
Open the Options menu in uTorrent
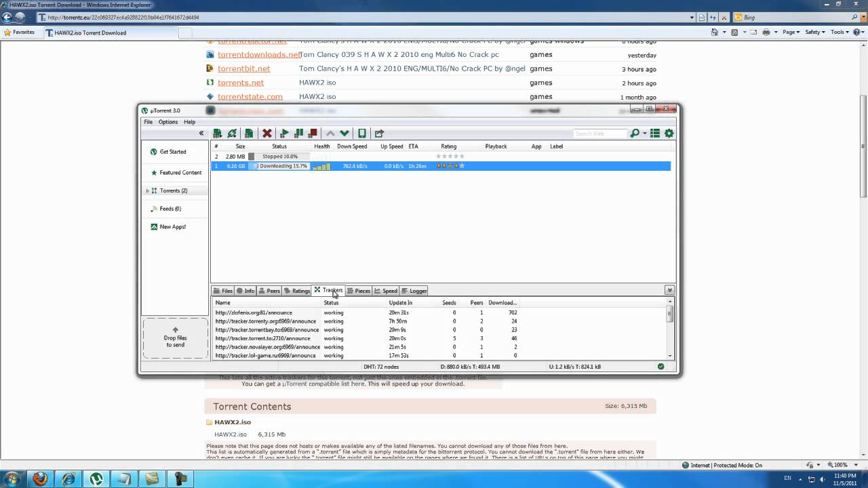tap(168, 122)
